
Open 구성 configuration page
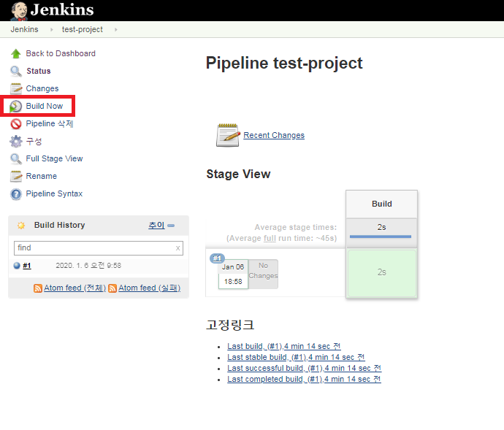coord(34,141)
